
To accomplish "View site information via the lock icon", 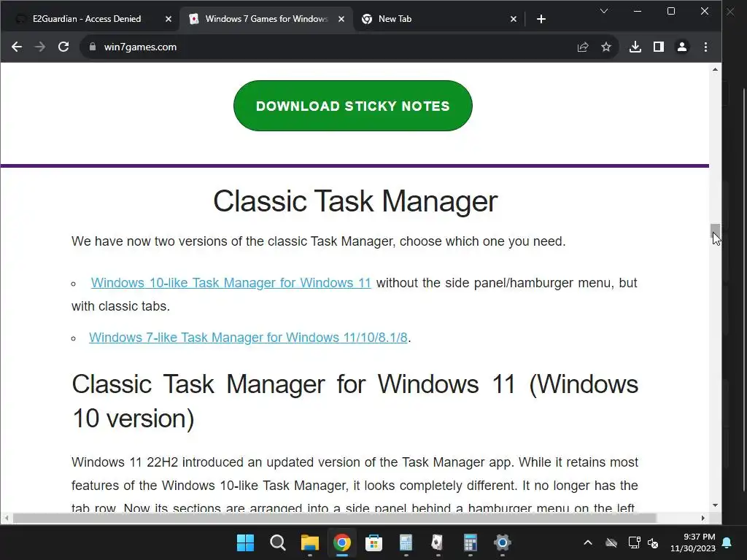I will (93, 47).
